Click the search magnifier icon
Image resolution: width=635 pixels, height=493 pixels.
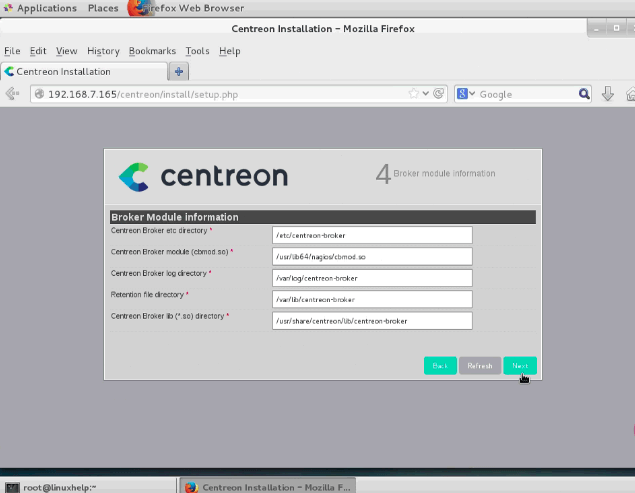pos(584,94)
